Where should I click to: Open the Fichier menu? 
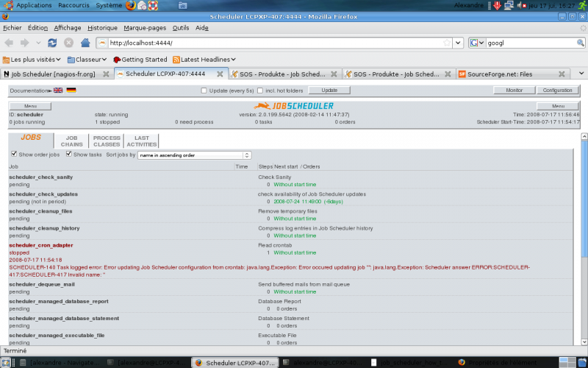12,28
